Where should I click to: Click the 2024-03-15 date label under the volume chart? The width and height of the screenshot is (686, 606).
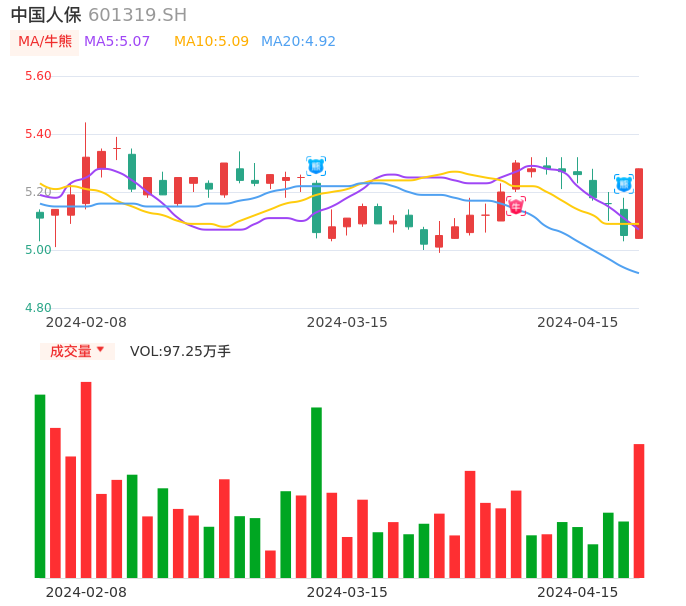[347, 592]
